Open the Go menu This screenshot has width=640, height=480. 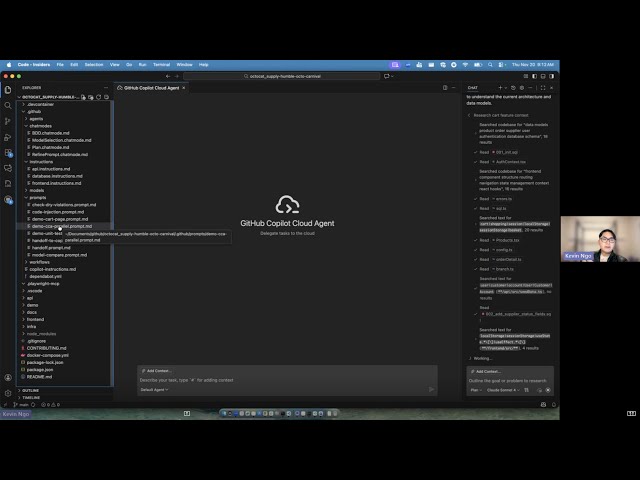click(x=129, y=65)
